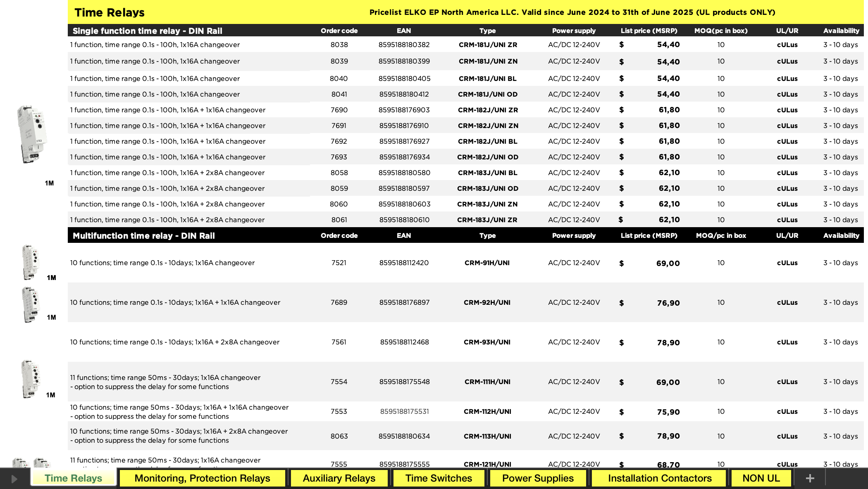Open the Power Supplies sheet
868x489 pixels.
(538, 478)
